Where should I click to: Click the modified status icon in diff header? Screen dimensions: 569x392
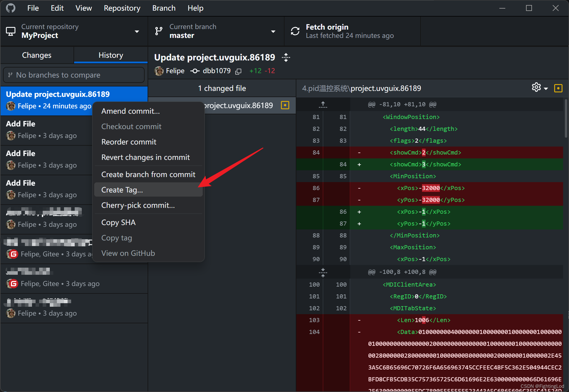click(558, 88)
